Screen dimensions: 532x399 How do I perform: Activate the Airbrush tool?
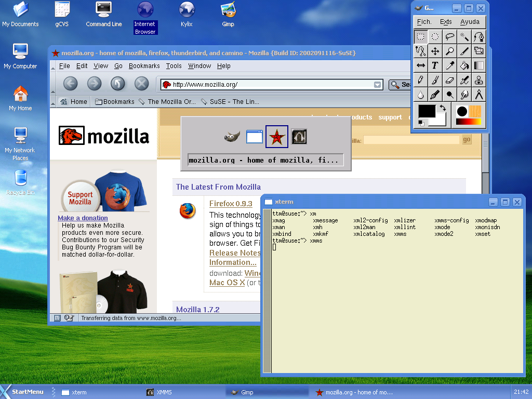pos(464,80)
